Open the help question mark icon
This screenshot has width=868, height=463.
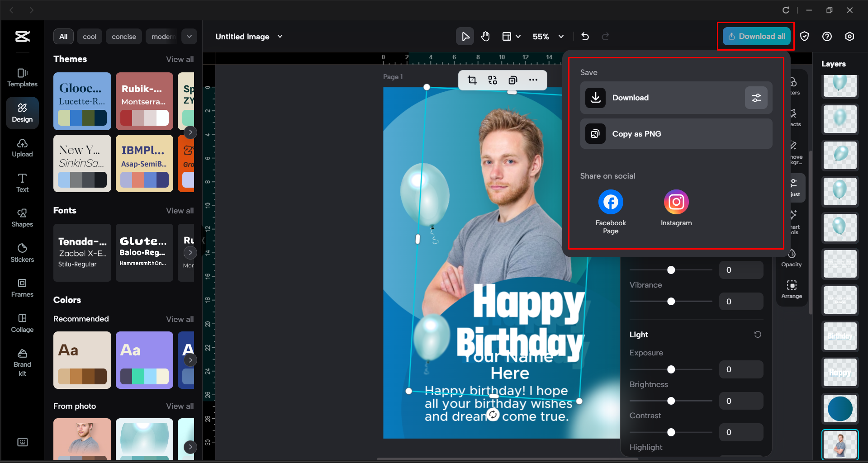tap(827, 37)
